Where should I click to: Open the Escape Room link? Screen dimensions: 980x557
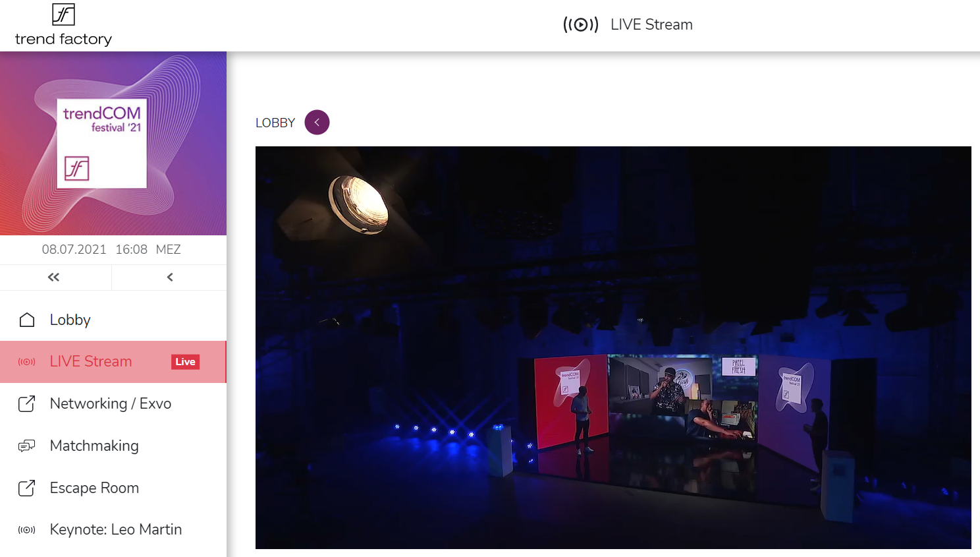(113, 488)
